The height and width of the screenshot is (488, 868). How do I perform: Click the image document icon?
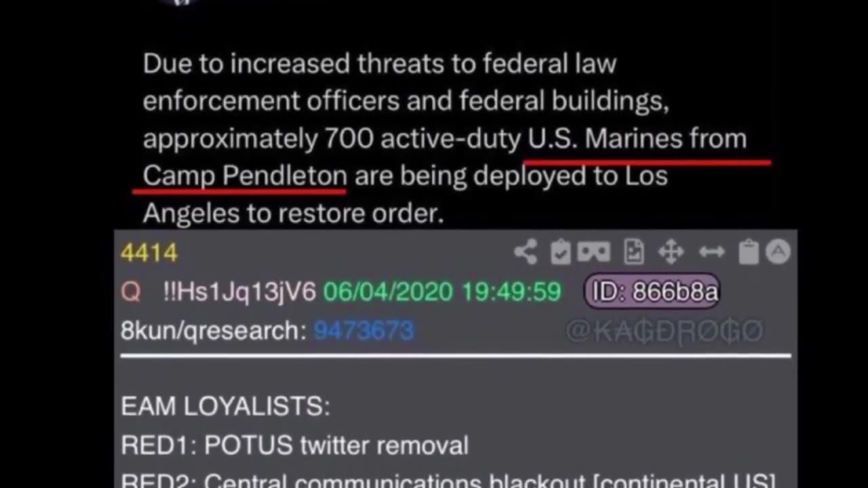tap(633, 252)
